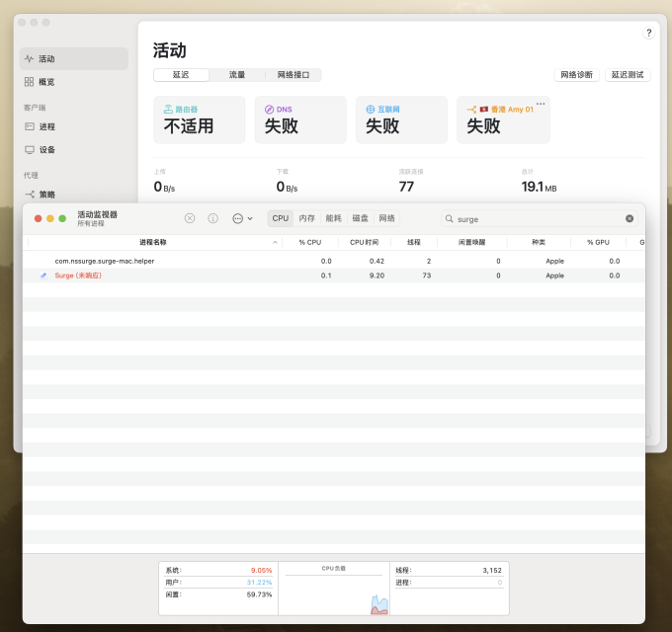Click the Surge app icon in process list

click(x=43, y=276)
